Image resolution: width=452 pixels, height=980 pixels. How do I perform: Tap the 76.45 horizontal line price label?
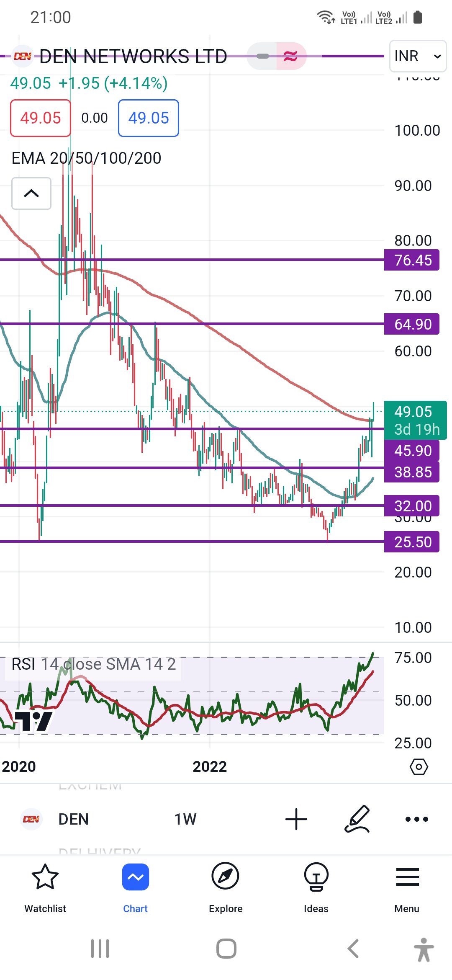412,260
